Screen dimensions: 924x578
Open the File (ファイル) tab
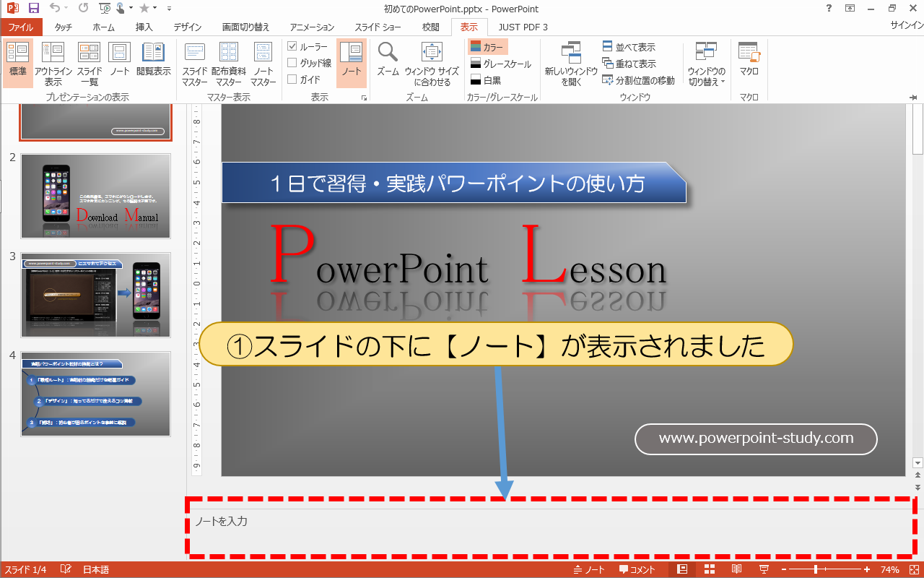pos(21,27)
